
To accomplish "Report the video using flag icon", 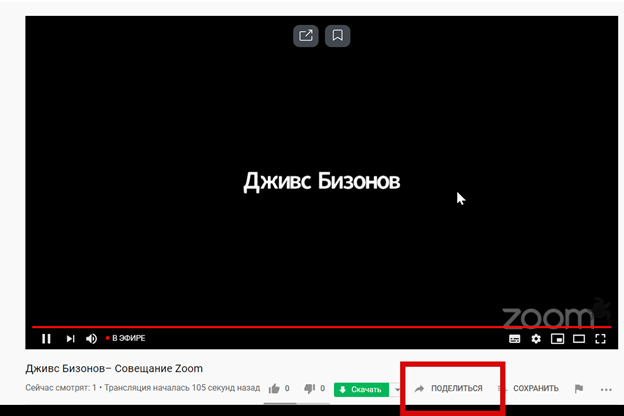I will click(579, 389).
